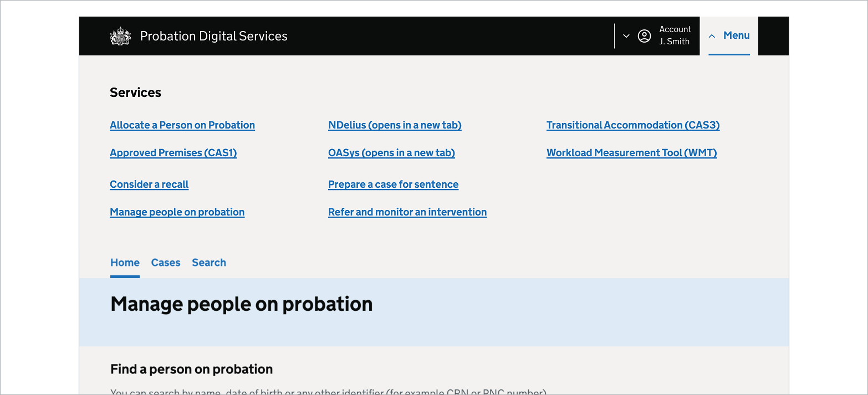Click the Probation Digital Services header title
This screenshot has width=868, height=395.
(x=214, y=35)
